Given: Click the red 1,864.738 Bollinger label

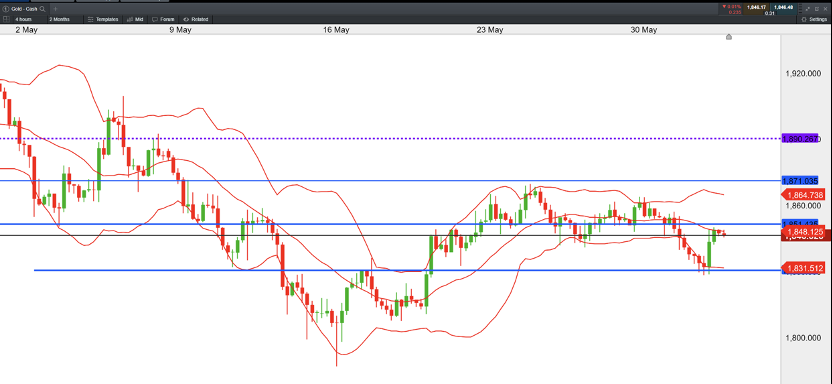Looking at the screenshot, I should pos(803,195).
